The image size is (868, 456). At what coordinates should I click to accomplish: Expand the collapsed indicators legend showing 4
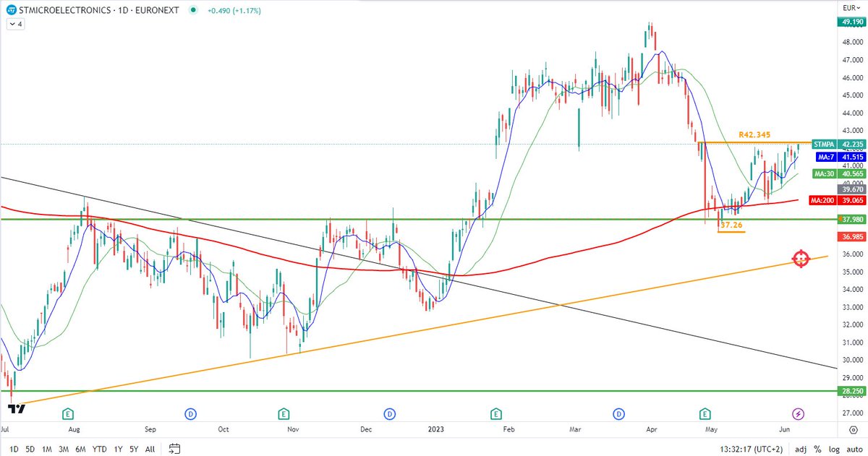pyautogui.click(x=15, y=24)
